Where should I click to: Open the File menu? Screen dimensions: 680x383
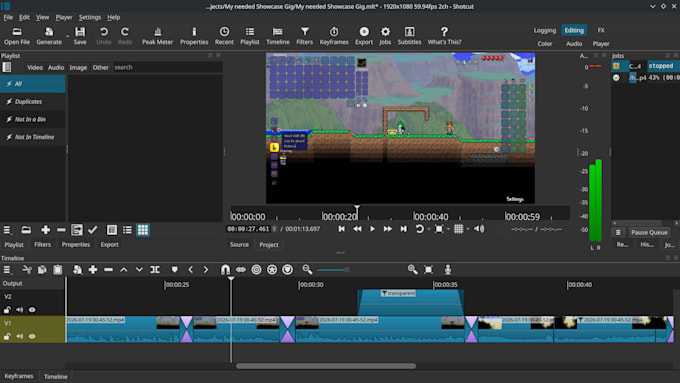tap(8, 17)
